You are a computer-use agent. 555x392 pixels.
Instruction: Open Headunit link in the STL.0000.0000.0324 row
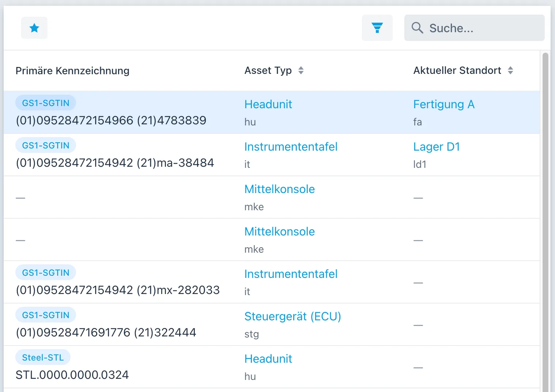click(268, 359)
